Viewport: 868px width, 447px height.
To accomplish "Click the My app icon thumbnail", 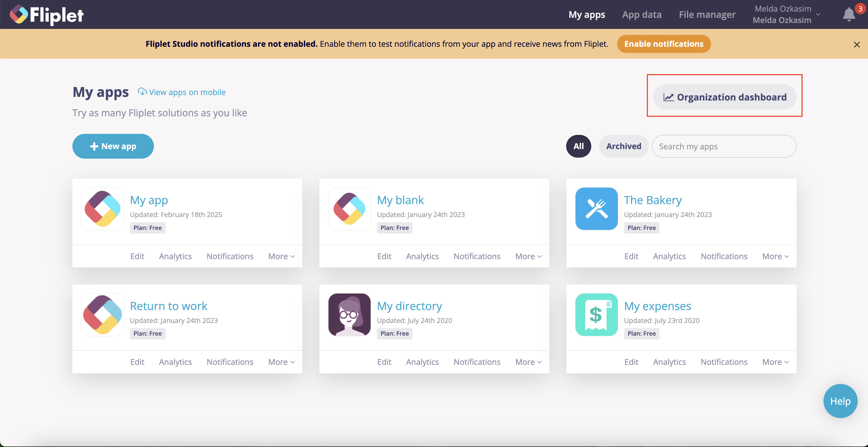I will point(103,209).
